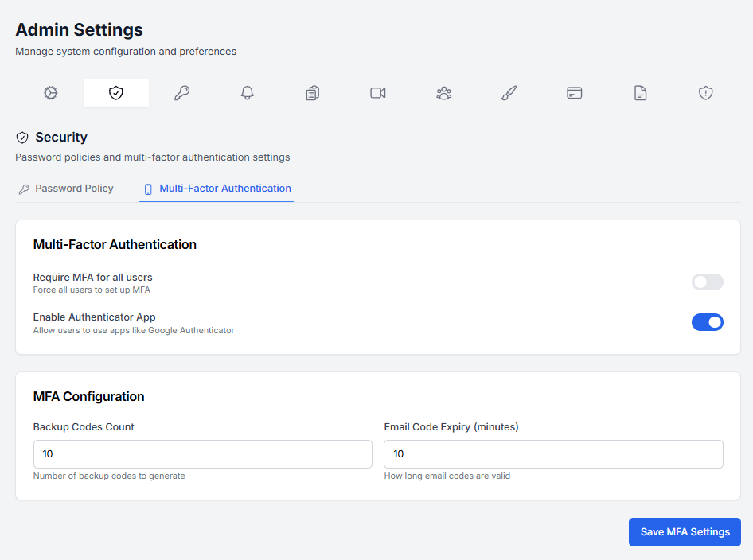This screenshot has width=753, height=560.
Task: Click the 'Enable Authenticator App' label
Action: pyautogui.click(x=94, y=317)
